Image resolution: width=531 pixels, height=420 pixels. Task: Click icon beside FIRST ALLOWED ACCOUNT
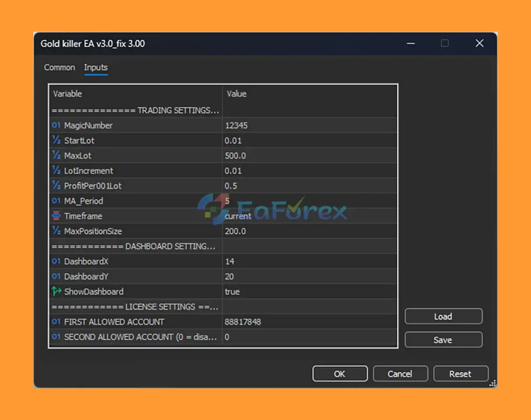[56, 322]
